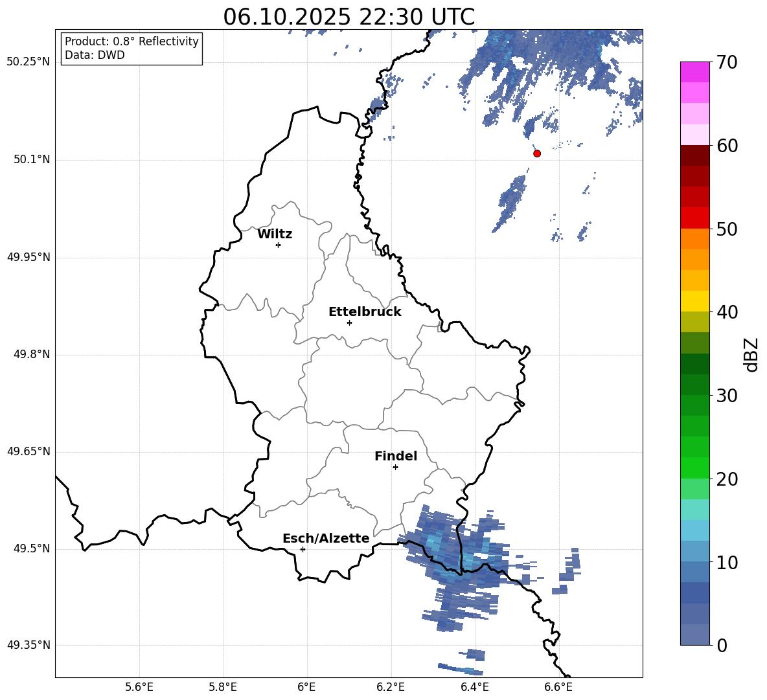Click the 20 label on the colorbar
This screenshot has height=700, width=767.
pos(727,479)
